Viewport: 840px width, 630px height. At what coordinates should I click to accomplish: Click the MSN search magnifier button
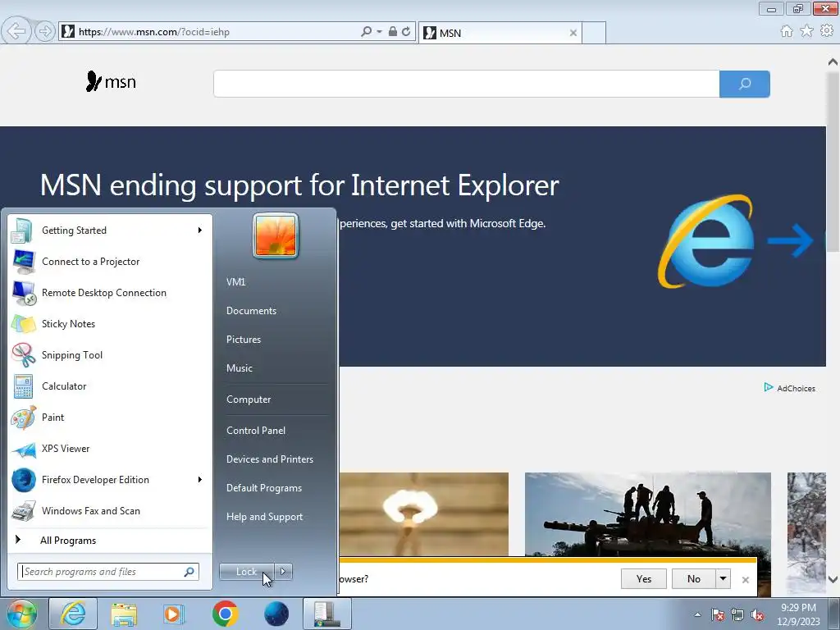tap(745, 84)
